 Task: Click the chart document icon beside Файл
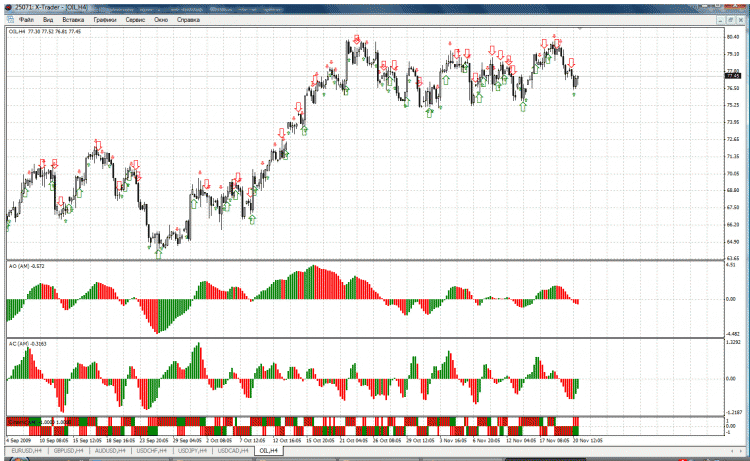[x=8, y=19]
